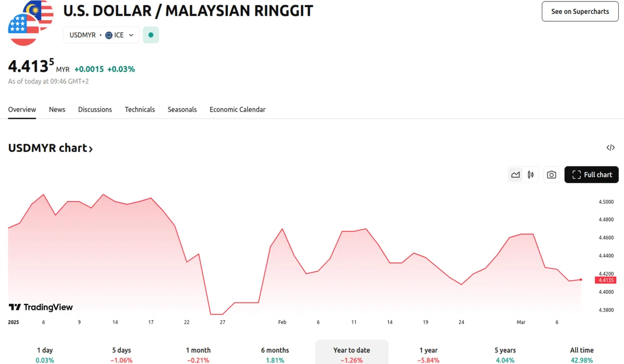Image resolution: width=624 pixels, height=364 pixels.
Task: Select the 5 years time range
Action: point(505,355)
